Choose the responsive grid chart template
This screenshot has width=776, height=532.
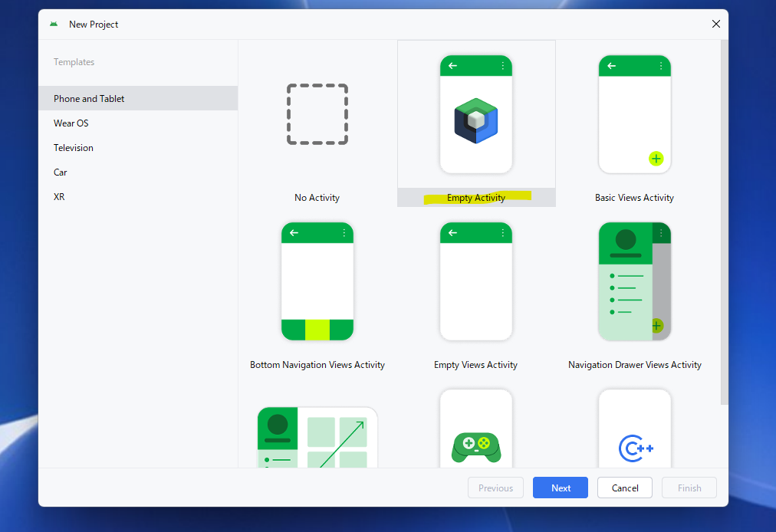[x=317, y=438]
